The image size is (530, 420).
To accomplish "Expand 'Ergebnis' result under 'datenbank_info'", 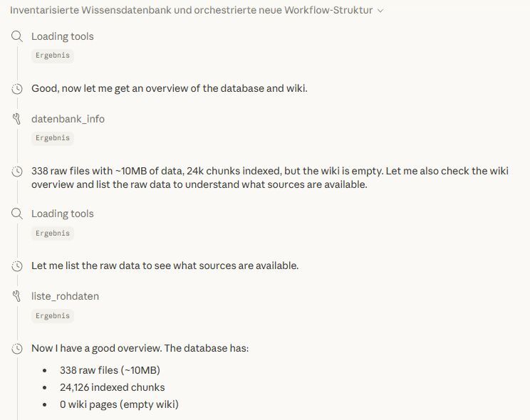I will click(53, 137).
